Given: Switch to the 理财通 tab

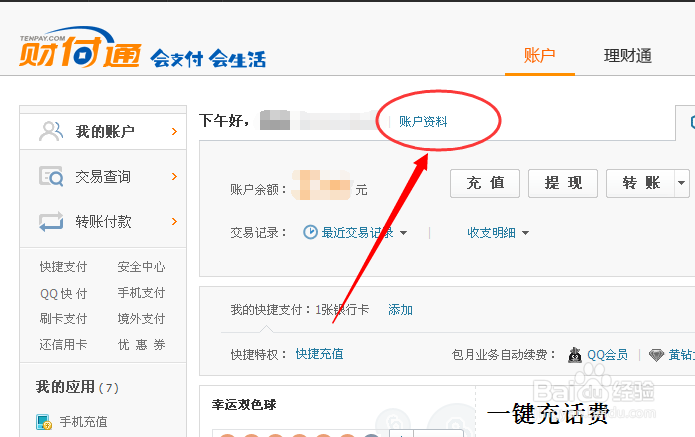Looking at the screenshot, I should tap(628, 56).
